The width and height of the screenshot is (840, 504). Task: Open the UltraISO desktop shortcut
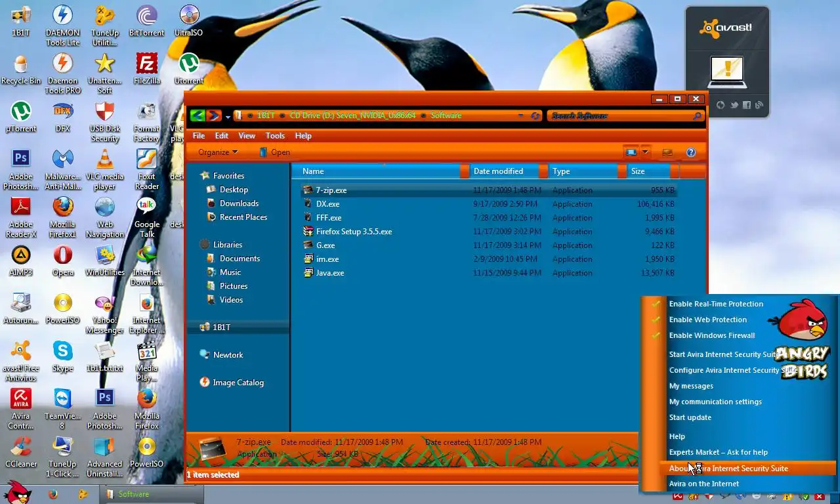click(x=188, y=21)
